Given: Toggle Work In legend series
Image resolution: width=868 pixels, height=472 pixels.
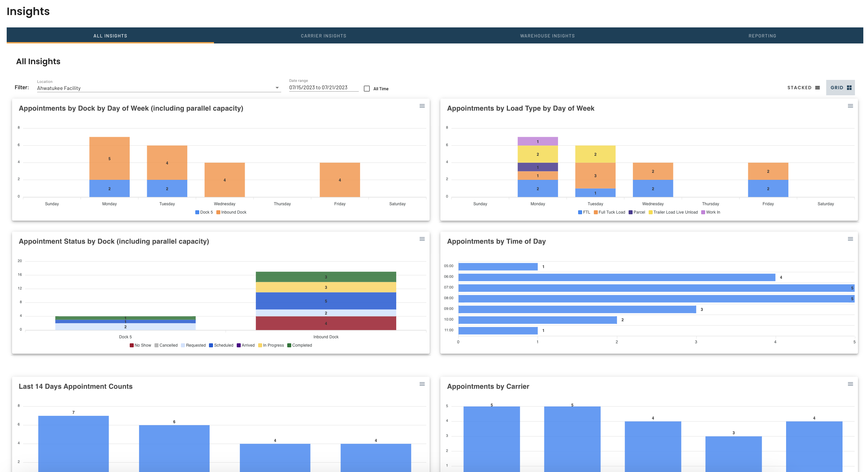Looking at the screenshot, I should 711,212.
